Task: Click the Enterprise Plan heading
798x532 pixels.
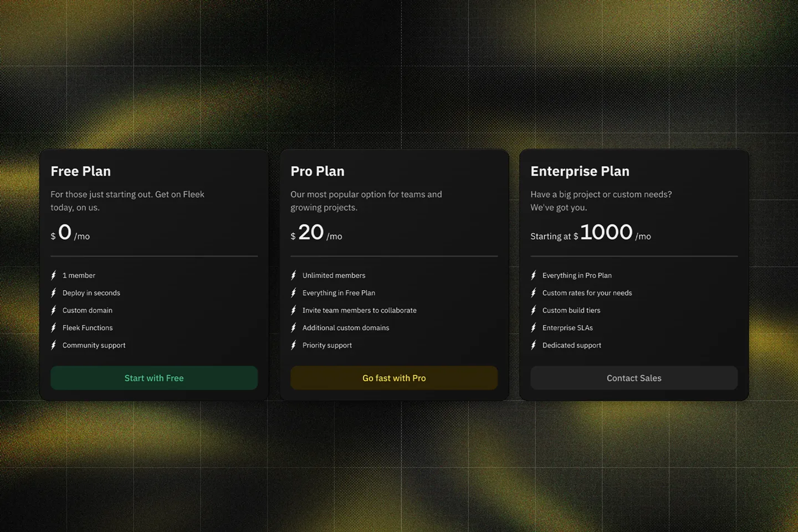Action: pyautogui.click(x=580, y=171)
